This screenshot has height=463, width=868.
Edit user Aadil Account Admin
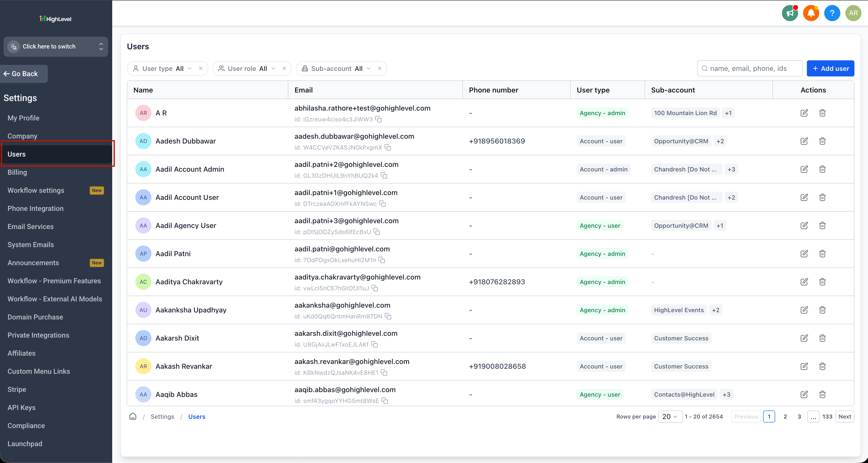[x=804, y=169]
